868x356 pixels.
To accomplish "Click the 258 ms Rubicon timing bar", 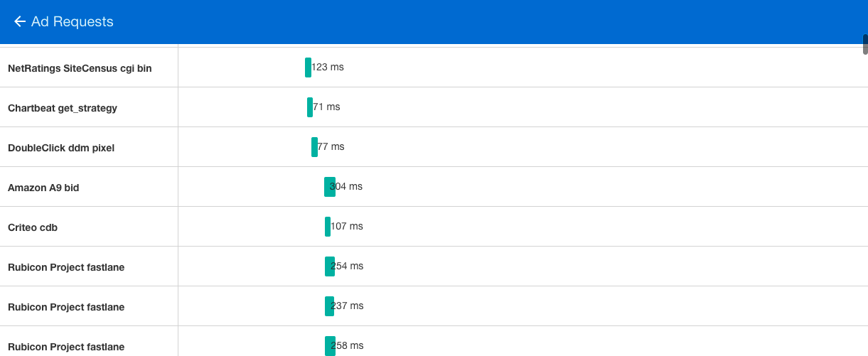I will pos(330,346).
